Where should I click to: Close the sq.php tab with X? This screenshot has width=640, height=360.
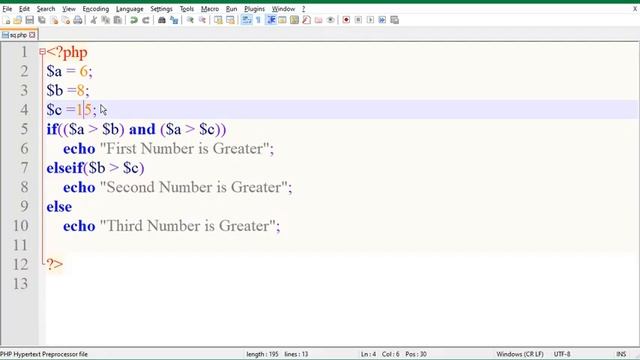click(32, 35)
